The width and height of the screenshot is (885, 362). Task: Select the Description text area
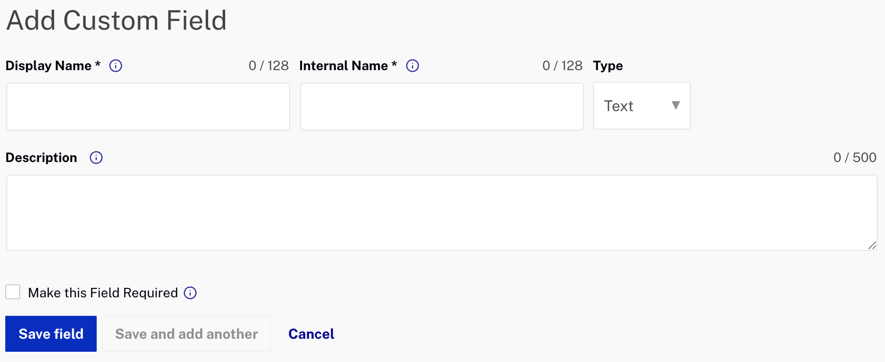click(442, 212)
